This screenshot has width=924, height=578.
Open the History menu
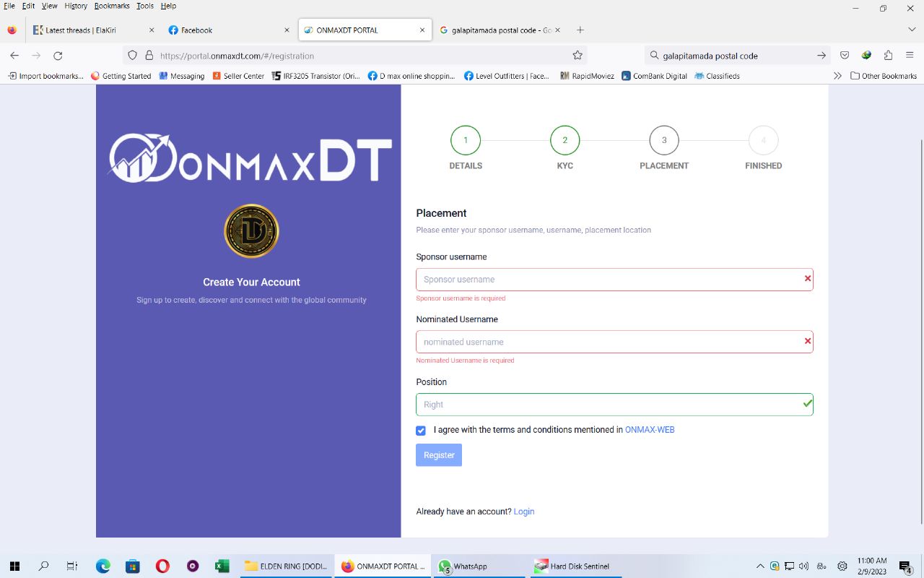pyautogui.click(x=76, y=6)
